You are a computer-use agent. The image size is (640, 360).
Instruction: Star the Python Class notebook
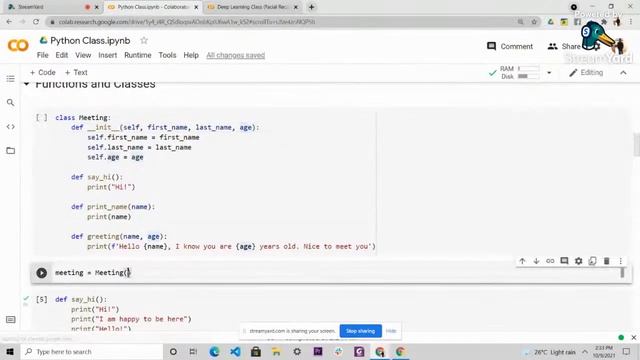(144, 40)
